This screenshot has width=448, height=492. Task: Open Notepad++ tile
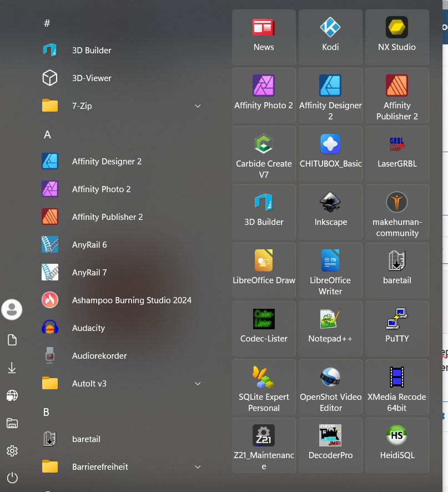pos(330,329)
